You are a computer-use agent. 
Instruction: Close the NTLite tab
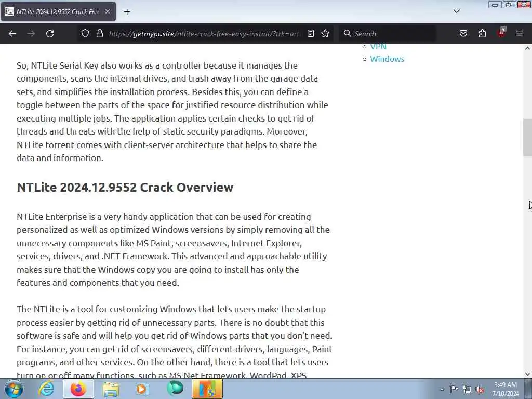tap(108, 11)
